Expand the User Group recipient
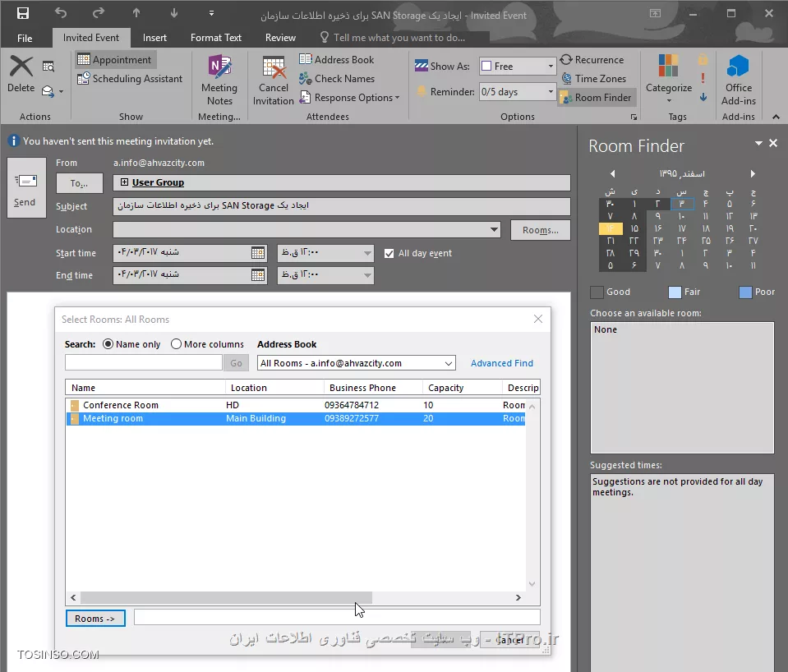788x672 pixels. (125, 182)
